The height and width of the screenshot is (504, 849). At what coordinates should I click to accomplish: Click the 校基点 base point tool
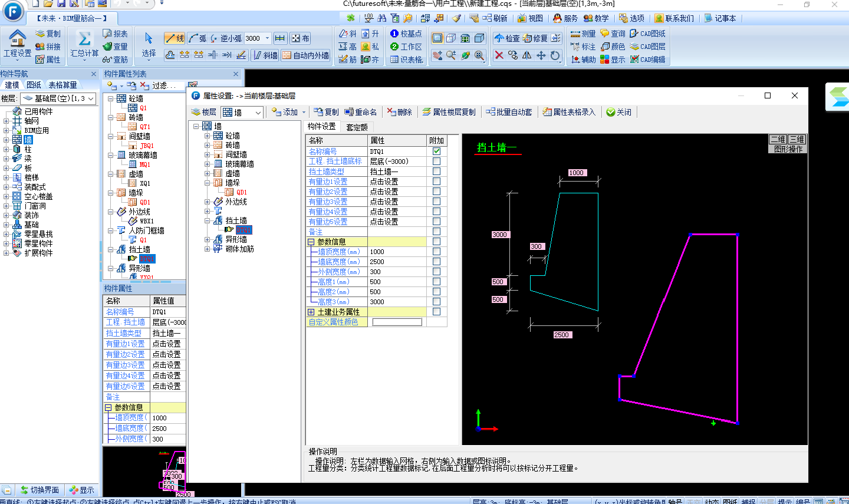point(406,34)
